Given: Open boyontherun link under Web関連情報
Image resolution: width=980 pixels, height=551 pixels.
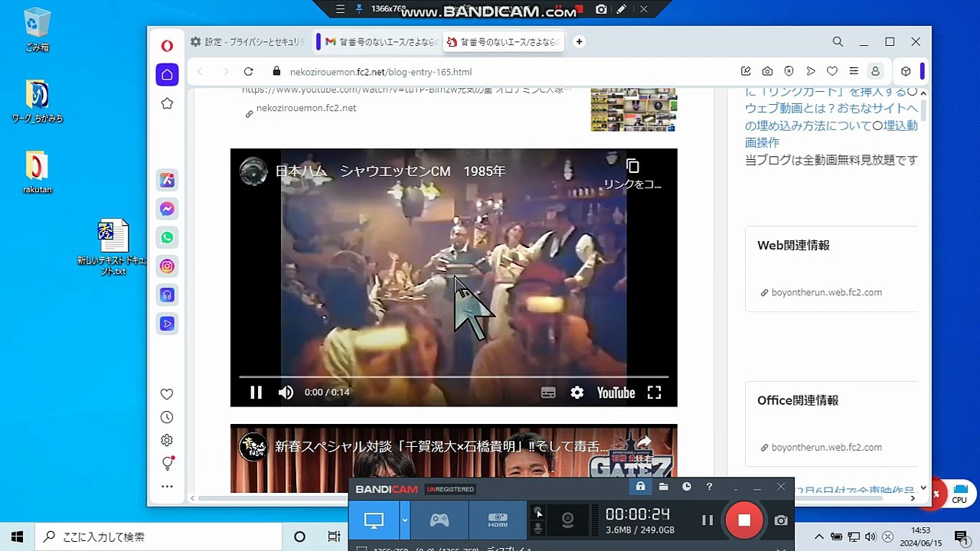Looking at the screenshot, I should [x=826, y=292].
